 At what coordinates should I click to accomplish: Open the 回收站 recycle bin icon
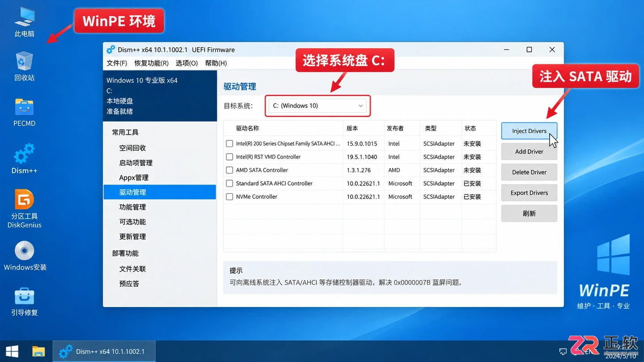tap(24, 66)
